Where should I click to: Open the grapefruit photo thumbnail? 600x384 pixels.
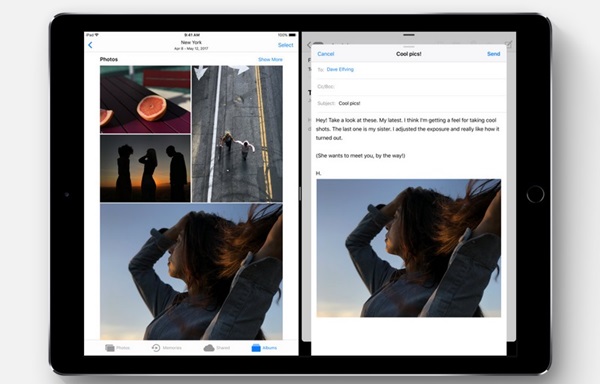tap(145, 99)
